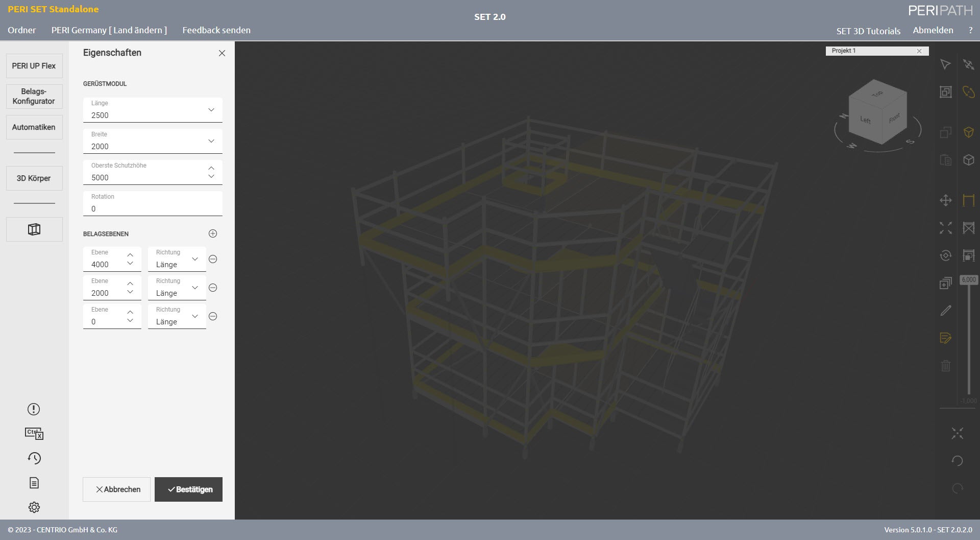Remove the 4000 Belagsebene row
The image size is (980, 540).
pyautogui.click(x=213, y=259)
